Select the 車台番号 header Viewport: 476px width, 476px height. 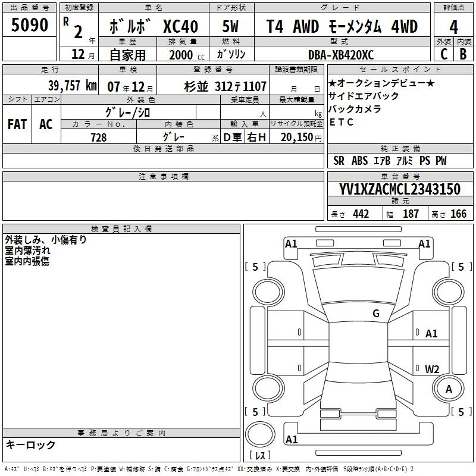pyautogui.click(x=400, y=176)
